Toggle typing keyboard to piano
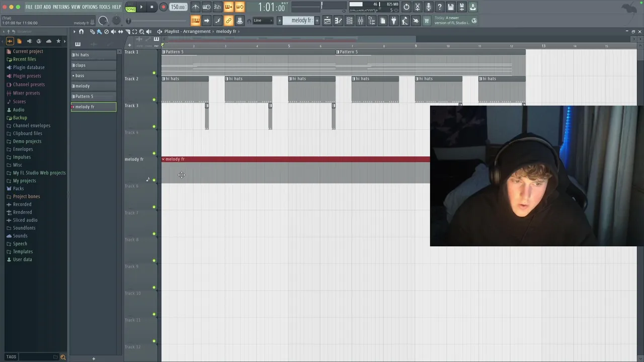This screenshot has width=644, height=362. 195,21
